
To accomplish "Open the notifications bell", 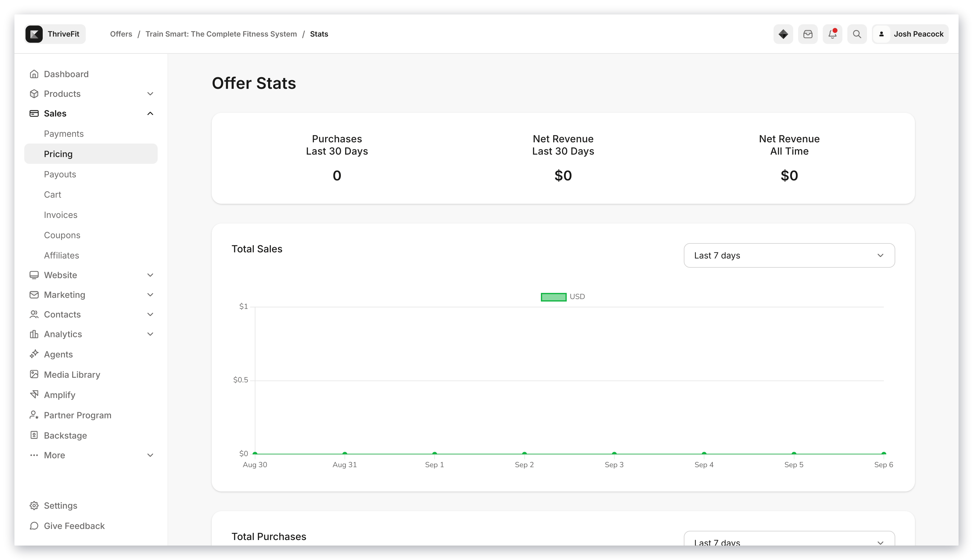I will (832, 34).
